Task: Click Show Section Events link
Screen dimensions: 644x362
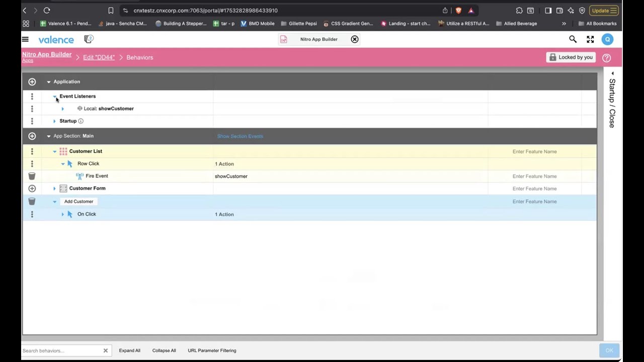Action: click(x=240, y=136)
